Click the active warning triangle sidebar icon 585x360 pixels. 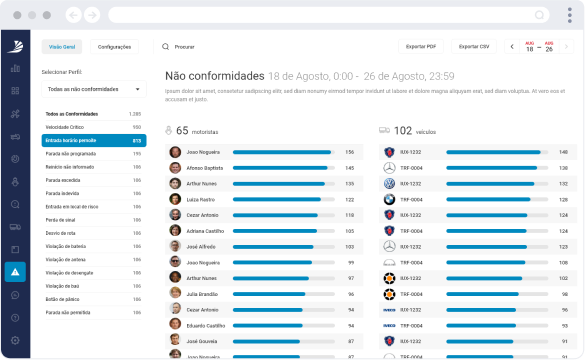[15, 272]
